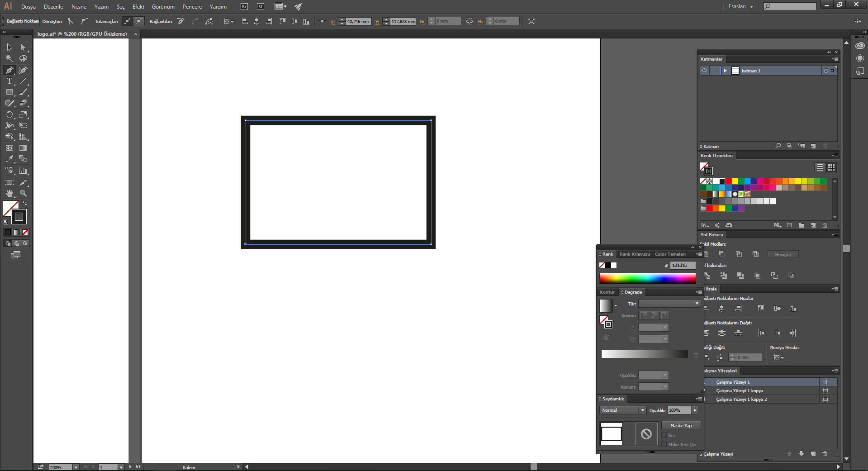Select Çalışma Yüzeyi 1 kopya row
The width and height of the screenshot is (868, 471).
769,390
